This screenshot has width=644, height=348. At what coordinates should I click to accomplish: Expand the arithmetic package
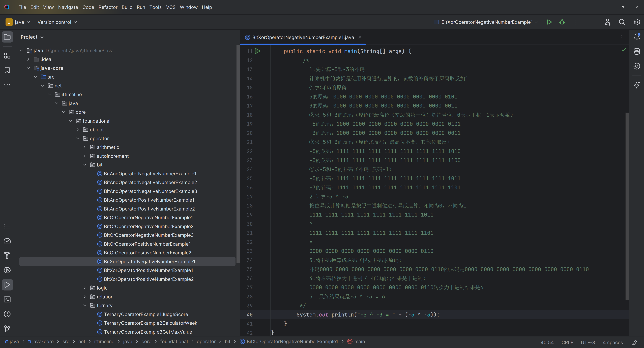pos(85,147)
